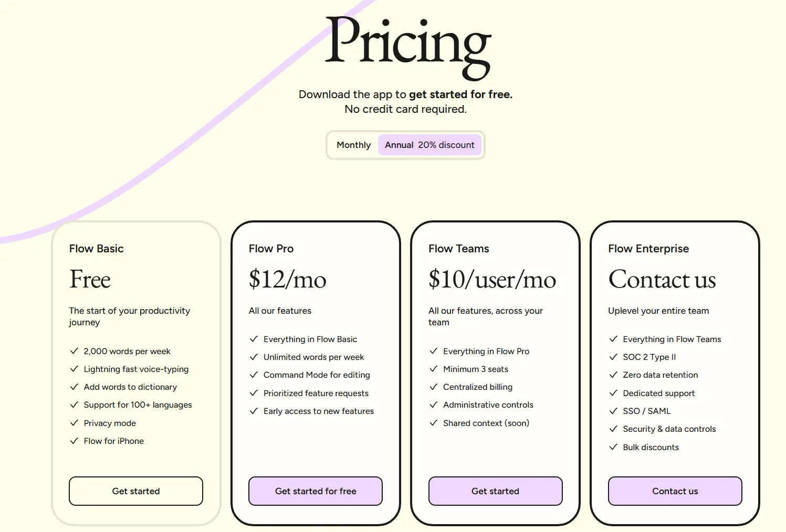Image resolution: width=786 pixels, height=532 pixels.
Task: Click checkmark next to Zero data retention
Action: tap(613, 375)
